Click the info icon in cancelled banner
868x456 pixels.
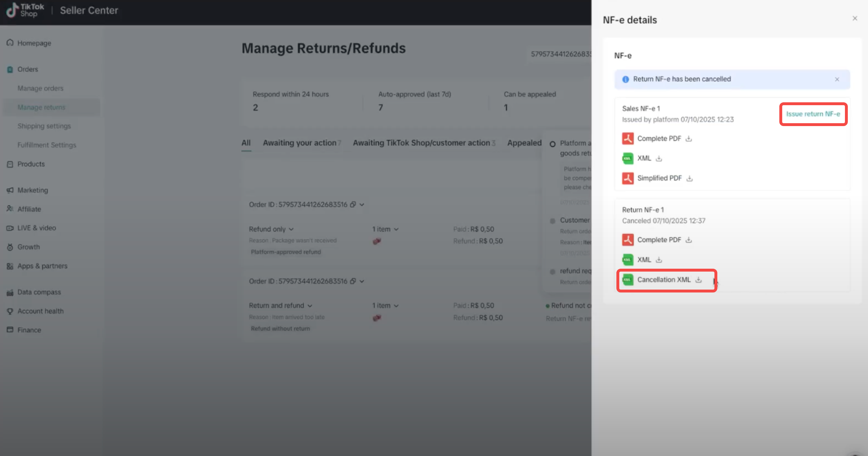pyautogui.click(x=625, y=79)
